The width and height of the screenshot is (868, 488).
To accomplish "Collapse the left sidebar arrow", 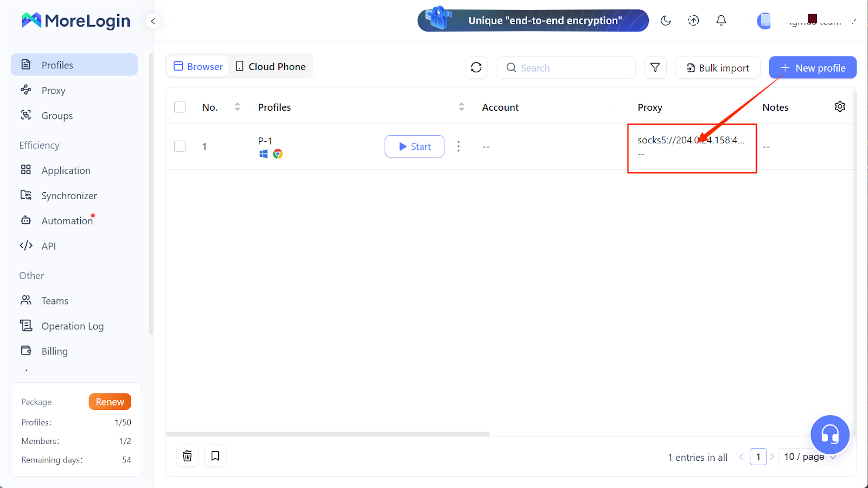I will click(153, 21).
